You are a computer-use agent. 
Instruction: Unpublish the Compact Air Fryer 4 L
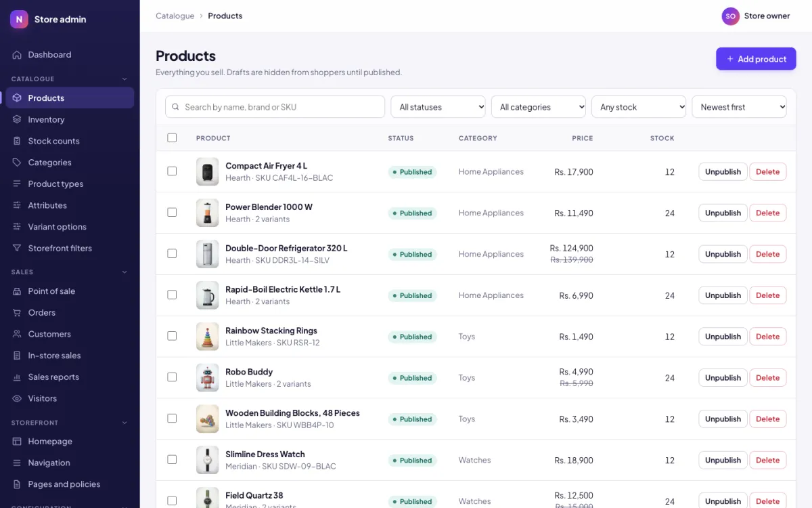(x=723, y=172)
